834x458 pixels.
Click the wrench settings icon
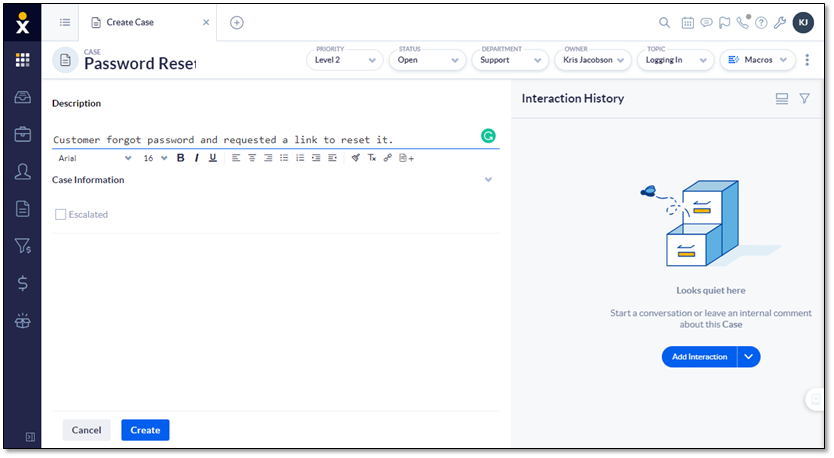(x=780, y=23)
